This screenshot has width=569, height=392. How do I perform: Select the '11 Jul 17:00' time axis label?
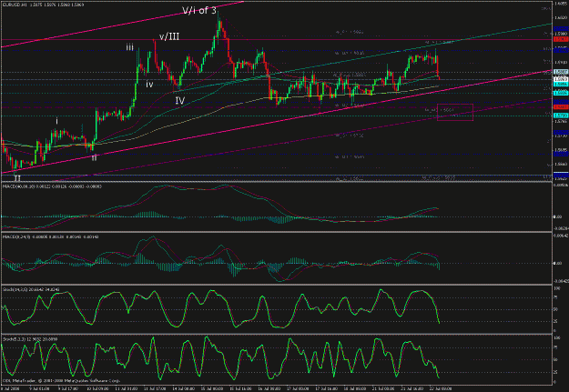pos(155,388)
